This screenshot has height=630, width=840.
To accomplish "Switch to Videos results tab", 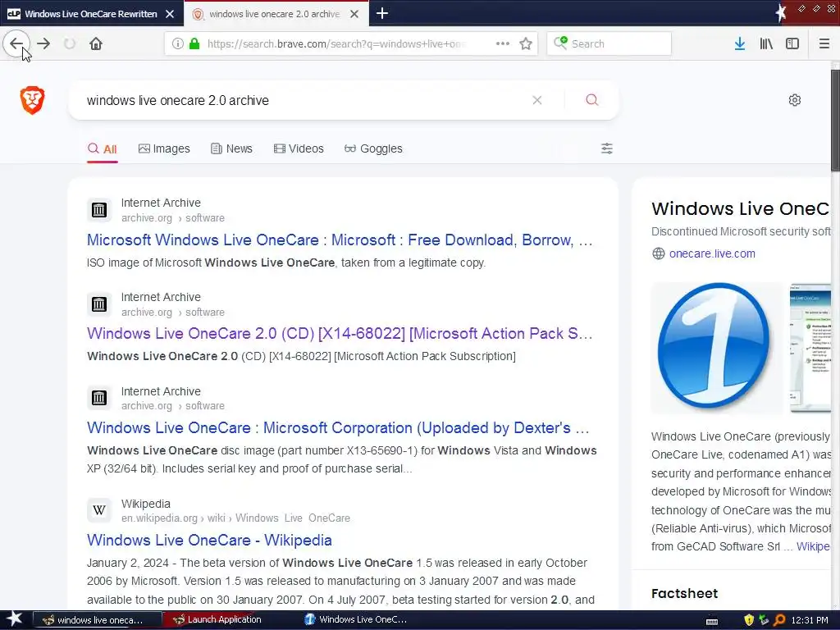I will 299,148.
